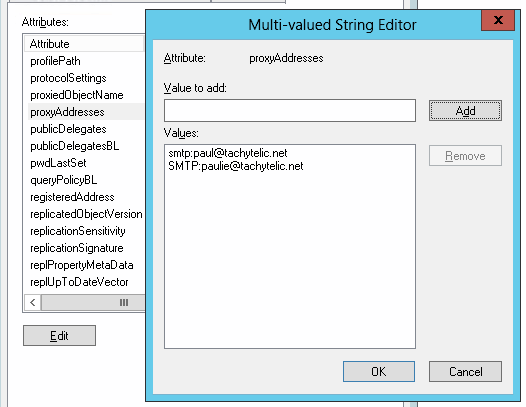Focus the Value to add field
This screenshot has height=407, width=526.
click(290, 110)
